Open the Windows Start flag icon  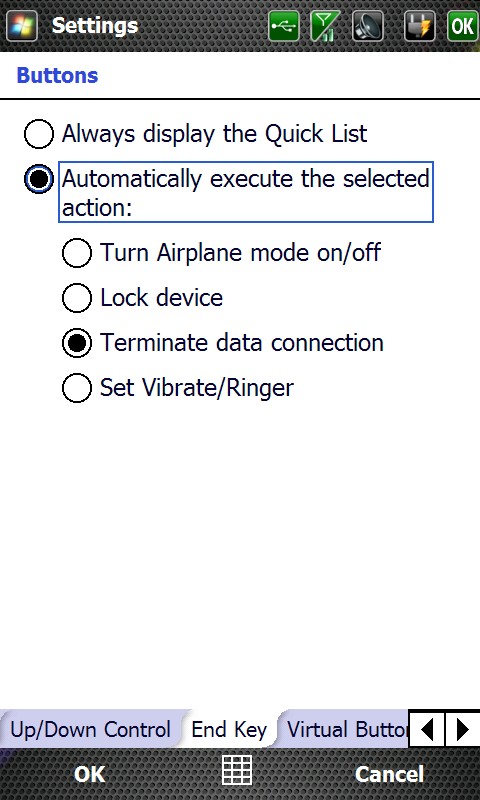22,26
